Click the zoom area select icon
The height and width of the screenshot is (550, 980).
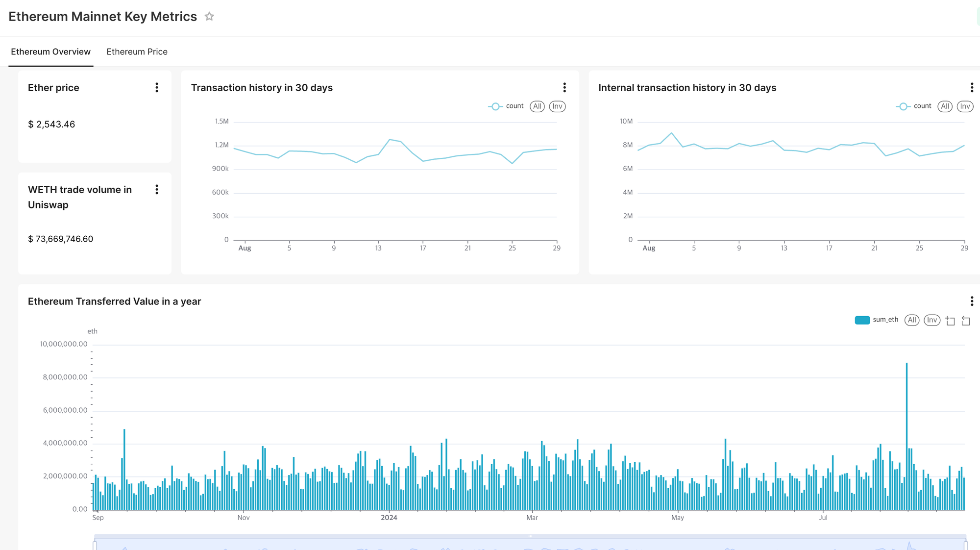(950, 321)
